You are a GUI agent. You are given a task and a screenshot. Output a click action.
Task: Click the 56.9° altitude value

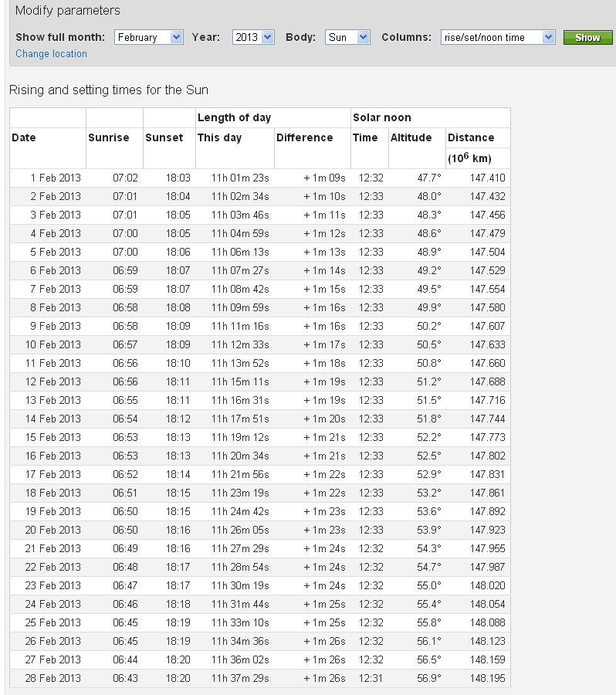point(428,678)
